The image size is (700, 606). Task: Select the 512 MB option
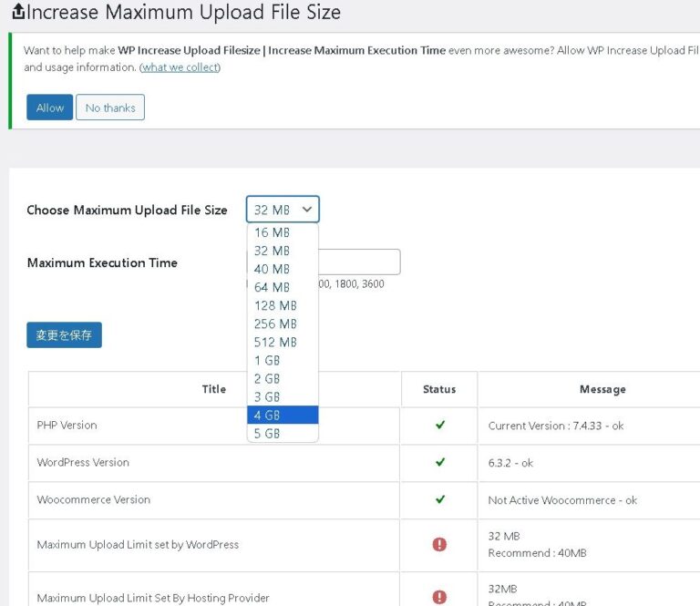click(x=275, y=342)
